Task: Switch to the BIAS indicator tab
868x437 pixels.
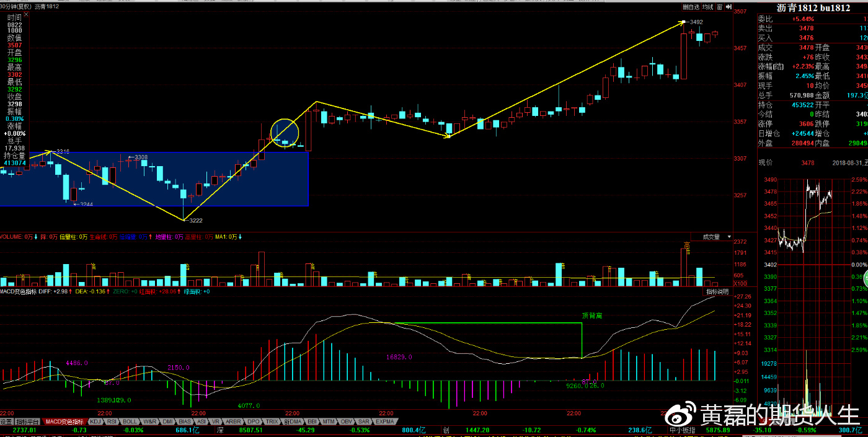Action: [185, 422]
